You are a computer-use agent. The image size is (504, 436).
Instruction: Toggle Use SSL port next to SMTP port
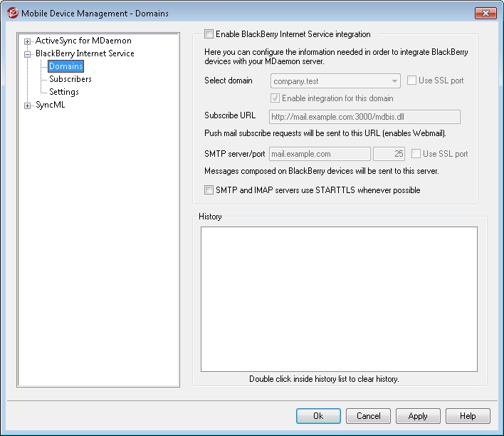[416, 154]
